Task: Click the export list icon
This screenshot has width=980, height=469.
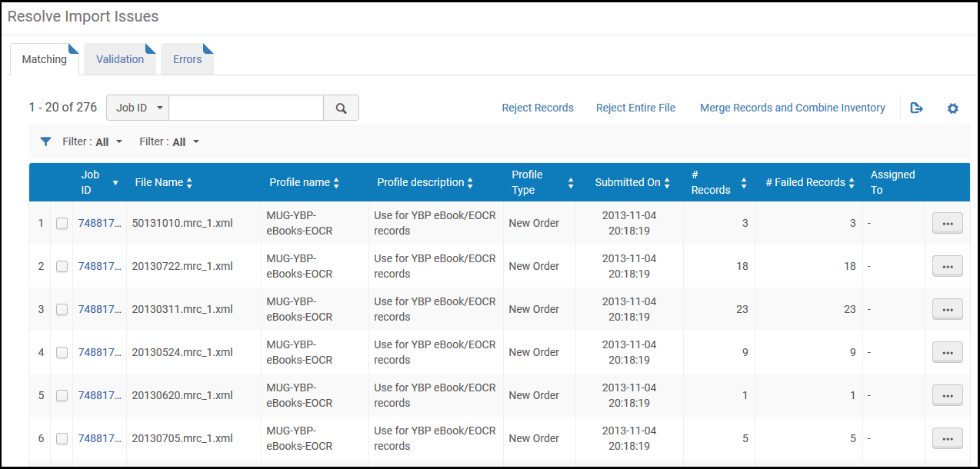Action: tap(916, 108)
